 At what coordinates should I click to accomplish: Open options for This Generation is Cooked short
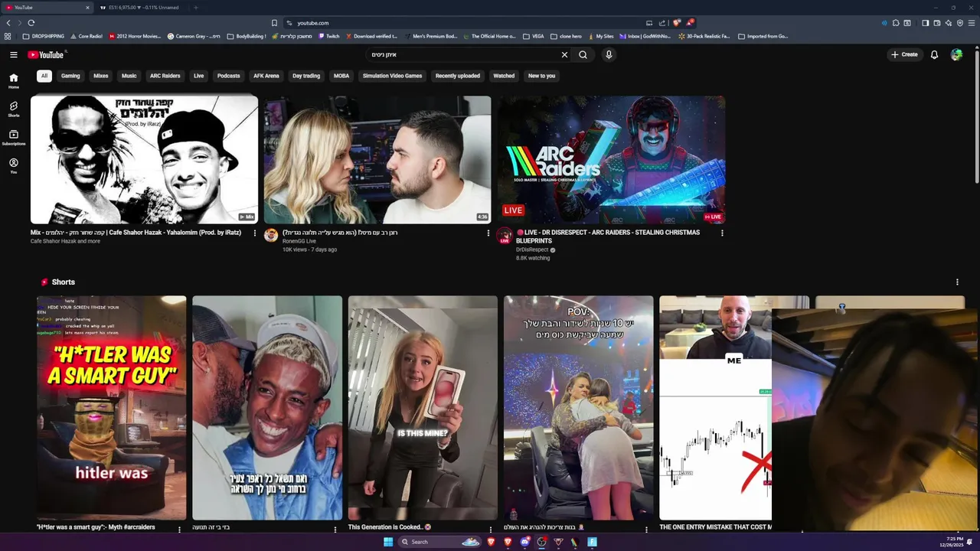click(492, 529)
